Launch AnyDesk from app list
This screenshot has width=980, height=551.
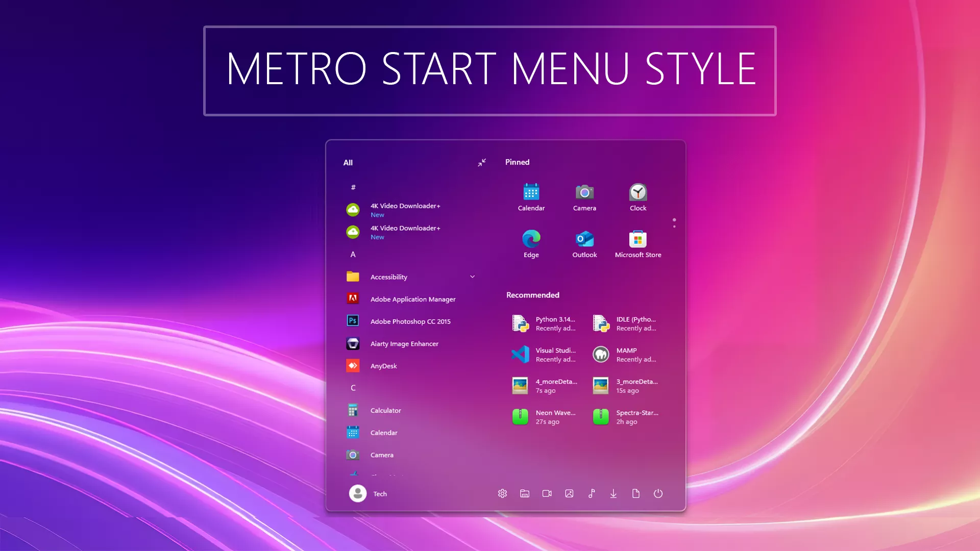383,366
